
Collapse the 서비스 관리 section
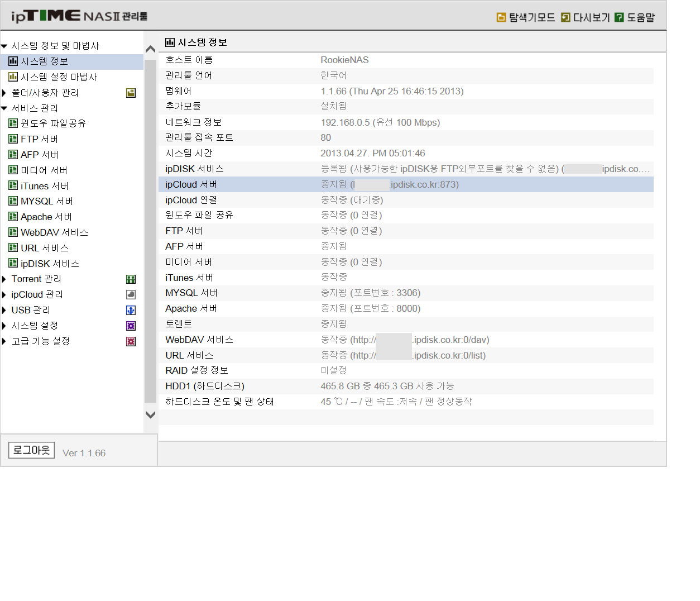4,108
